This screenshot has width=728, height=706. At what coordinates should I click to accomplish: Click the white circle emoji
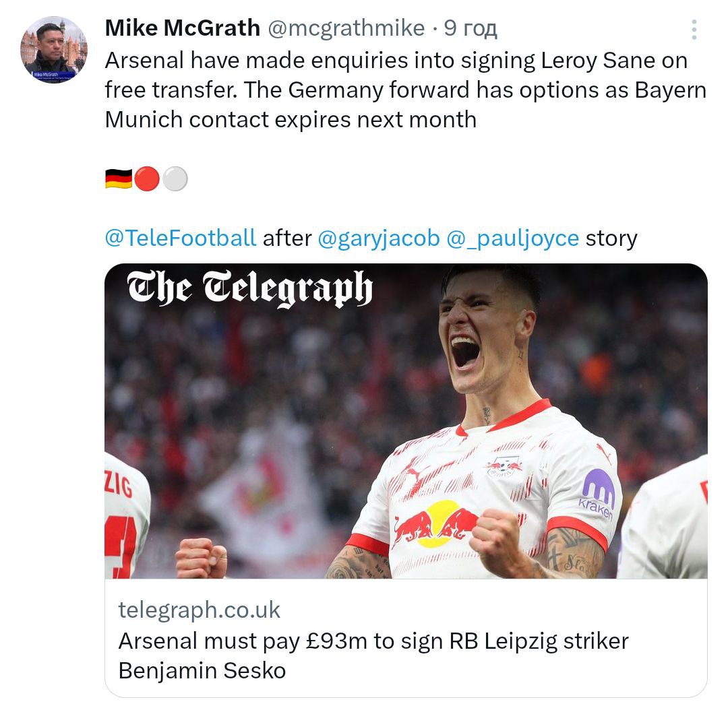(x=175, y=179)
